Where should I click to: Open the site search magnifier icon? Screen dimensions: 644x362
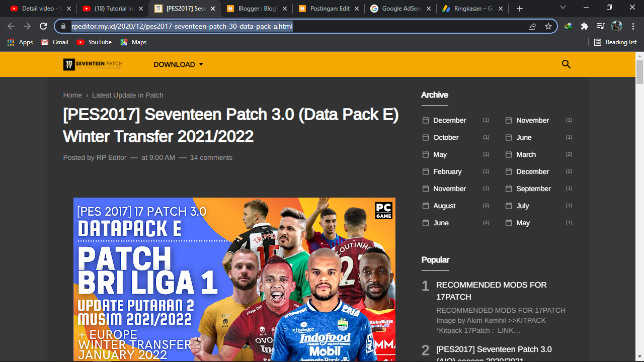(566, 64)
